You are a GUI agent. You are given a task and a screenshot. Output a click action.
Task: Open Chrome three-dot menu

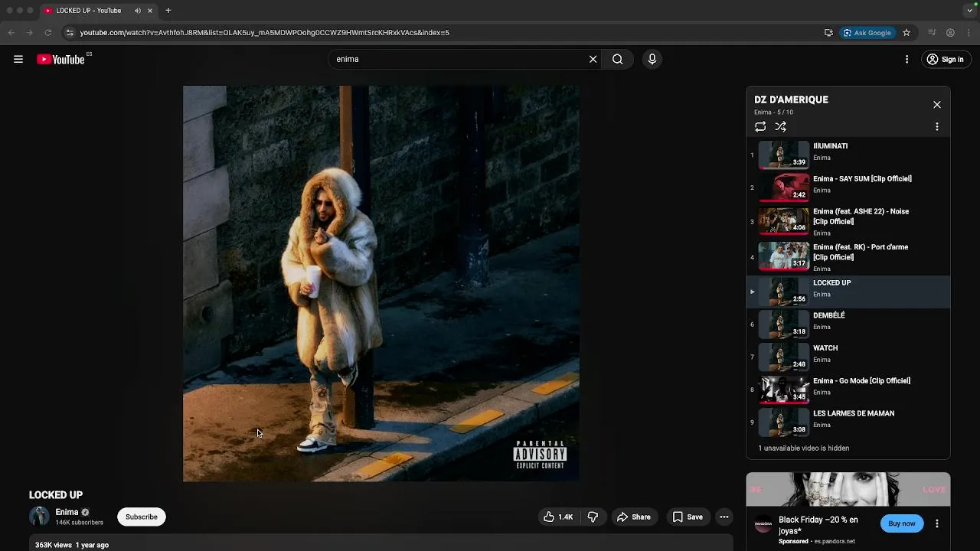[969, 33]
